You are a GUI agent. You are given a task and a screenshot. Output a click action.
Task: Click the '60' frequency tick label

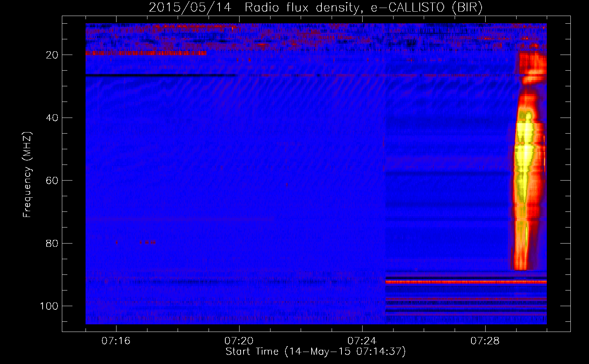[x=52, y=181]
